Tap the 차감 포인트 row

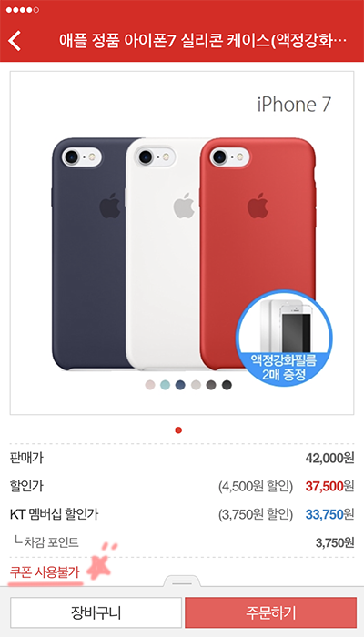coord(182,542)
